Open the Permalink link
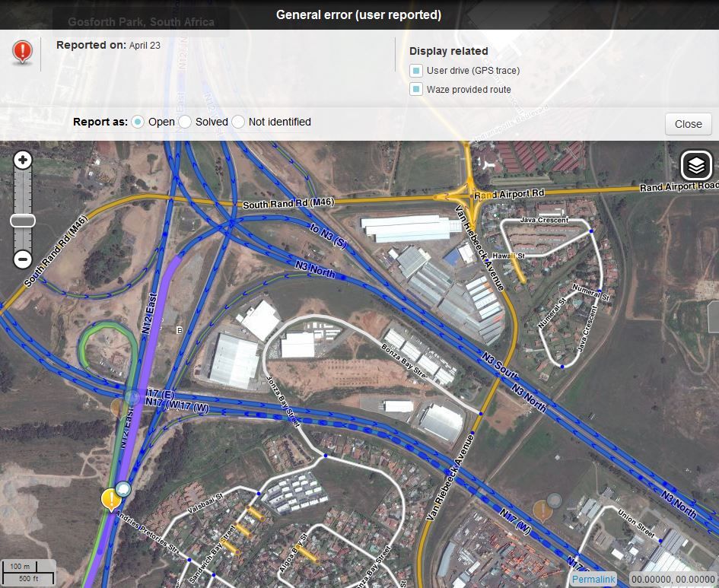The height and width of the screenshot is (588, 719). 593,580
